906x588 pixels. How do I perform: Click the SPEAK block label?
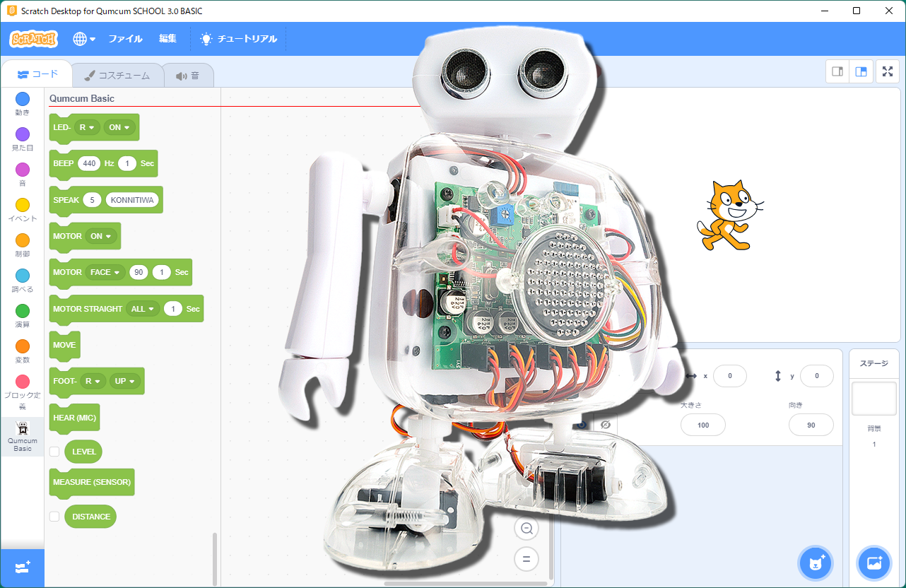(66, 200)
